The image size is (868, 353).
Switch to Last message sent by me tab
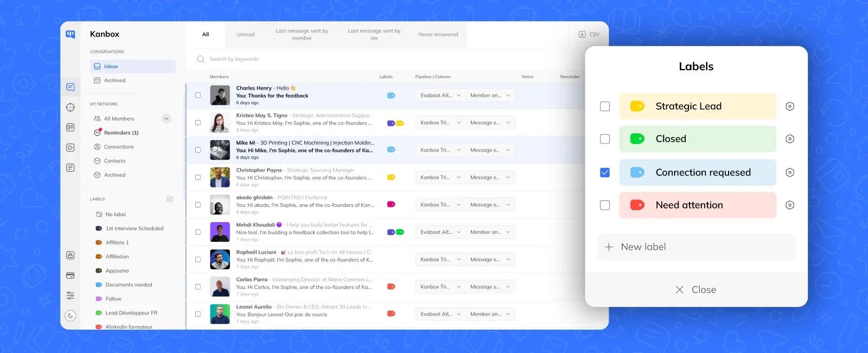click(x=374, y=34)
